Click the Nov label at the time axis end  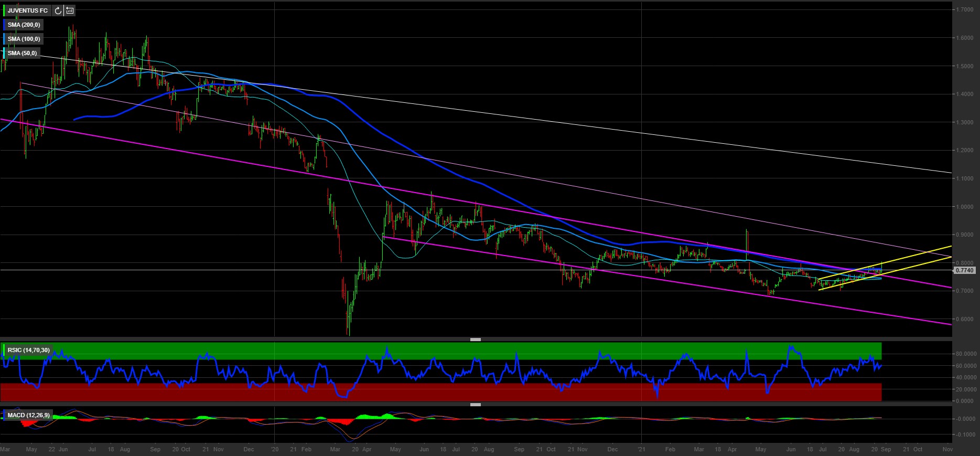[947, 449]
